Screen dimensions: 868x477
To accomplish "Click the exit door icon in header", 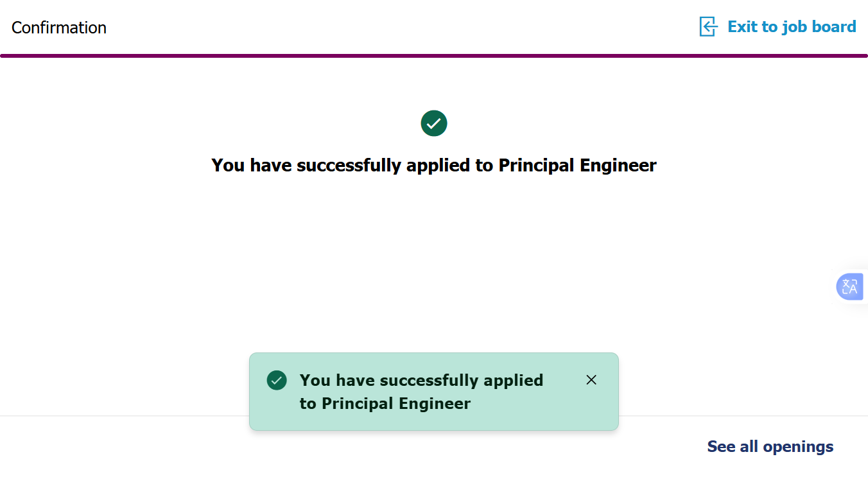I will (x=708, y=27).
